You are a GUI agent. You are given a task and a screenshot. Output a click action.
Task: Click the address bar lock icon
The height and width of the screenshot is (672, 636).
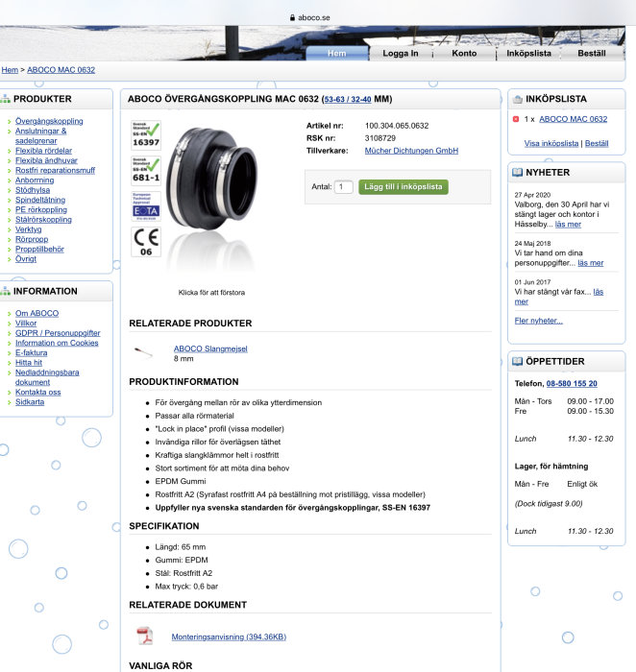(x=292, y=17)
